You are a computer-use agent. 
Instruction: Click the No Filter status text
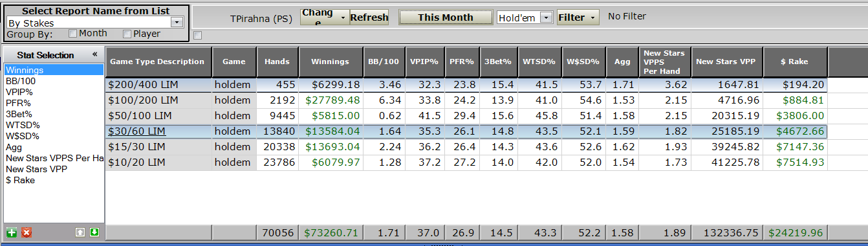[627, 17]
